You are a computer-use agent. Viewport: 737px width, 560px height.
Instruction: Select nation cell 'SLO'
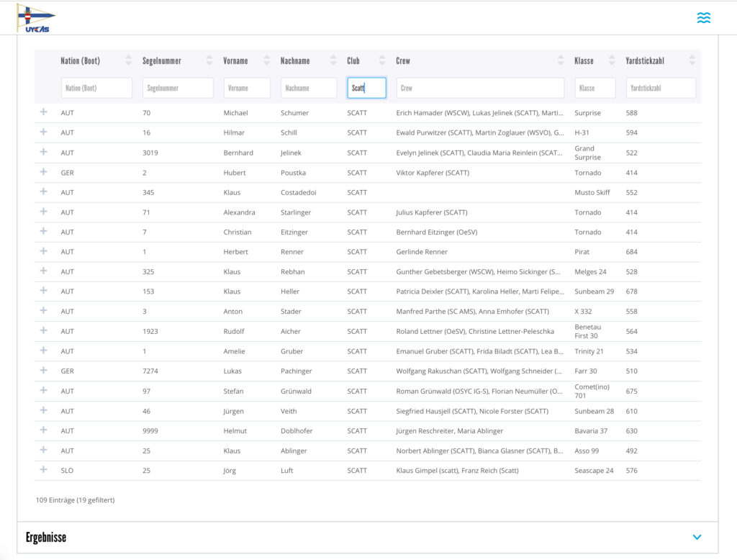point(67,470)
